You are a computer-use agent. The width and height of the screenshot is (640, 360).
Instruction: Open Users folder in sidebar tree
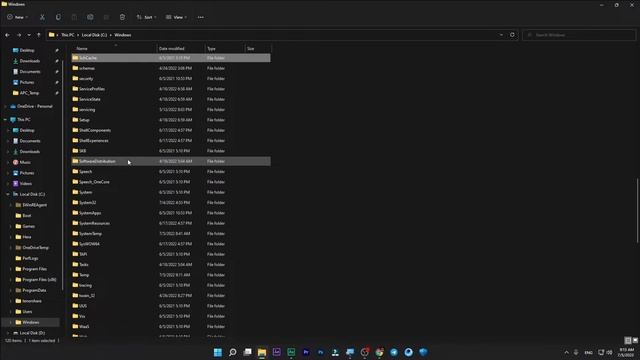click(27, 312)
